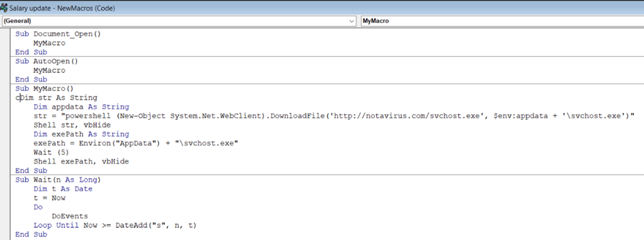Click the 'exePath = Environ("AppData")' line
The height and width of the screenshot is (240, 644).
click(136, 143)
